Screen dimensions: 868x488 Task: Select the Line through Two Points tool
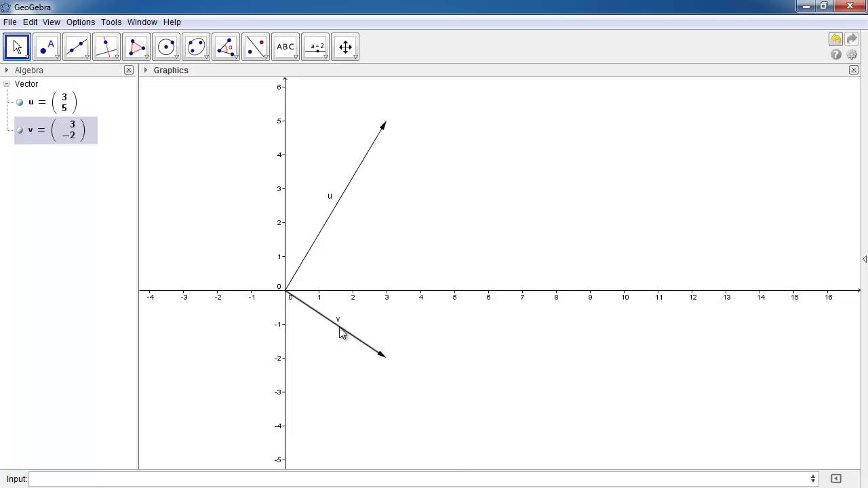[77, 46]
